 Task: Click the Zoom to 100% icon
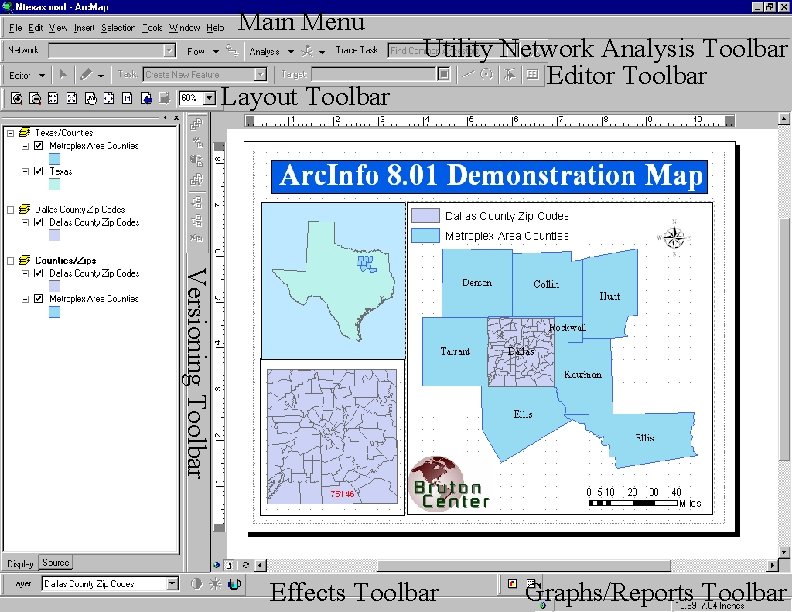coord(127,98)
